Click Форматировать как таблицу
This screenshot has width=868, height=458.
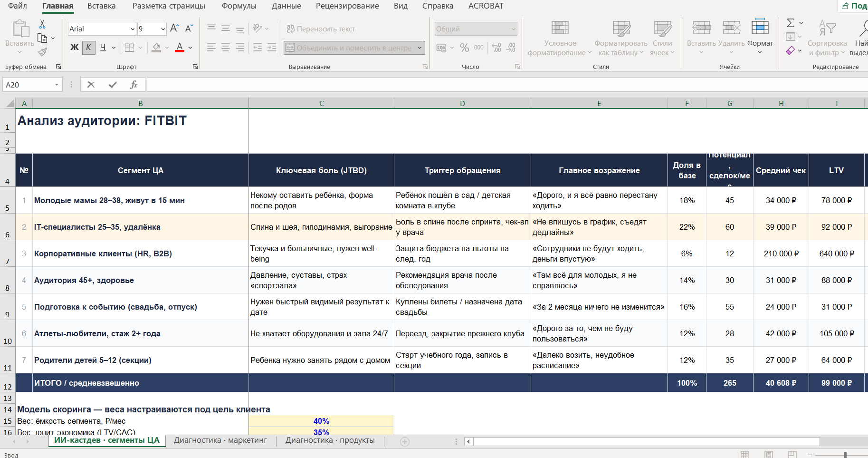(x=621, y=38)
